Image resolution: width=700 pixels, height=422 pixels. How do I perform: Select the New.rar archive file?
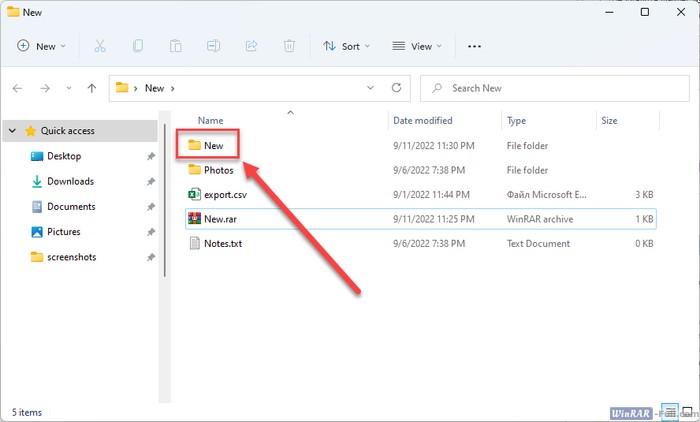point(220,218)
